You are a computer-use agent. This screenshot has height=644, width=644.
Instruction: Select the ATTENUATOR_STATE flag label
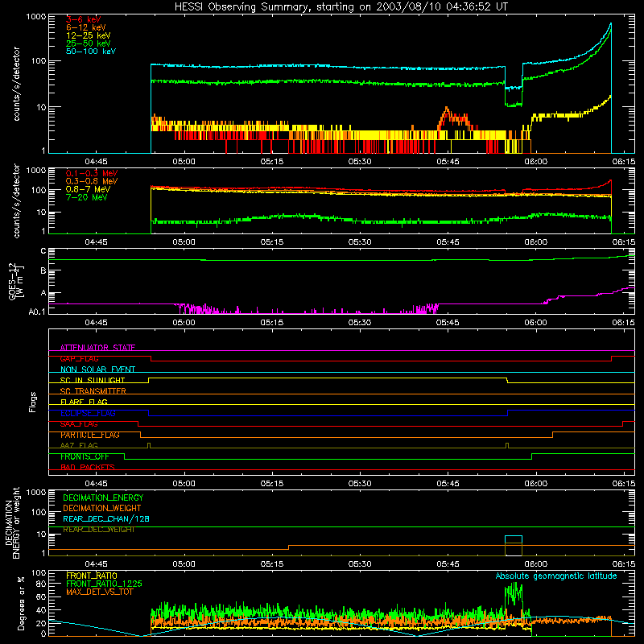click(97, 348)
